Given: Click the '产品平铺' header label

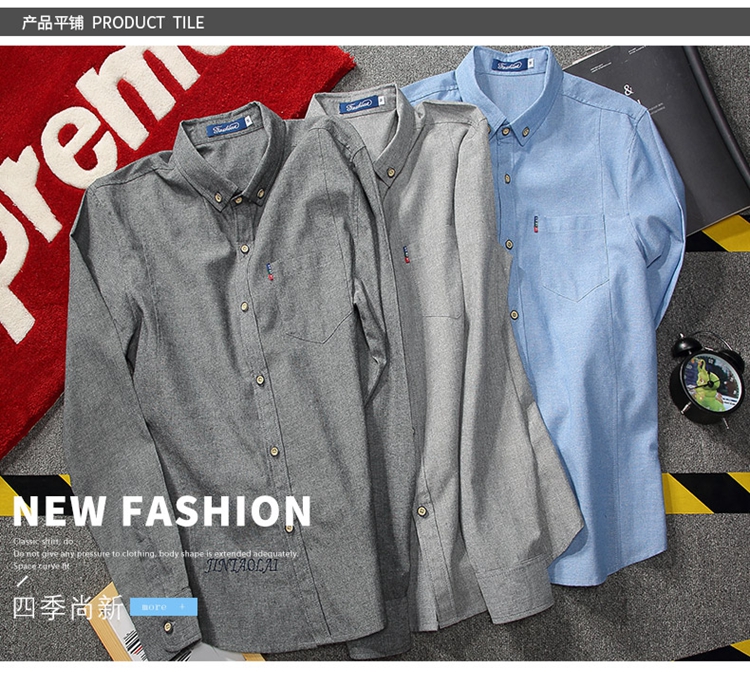Looking at the screenshot, I should pos(53,22).
